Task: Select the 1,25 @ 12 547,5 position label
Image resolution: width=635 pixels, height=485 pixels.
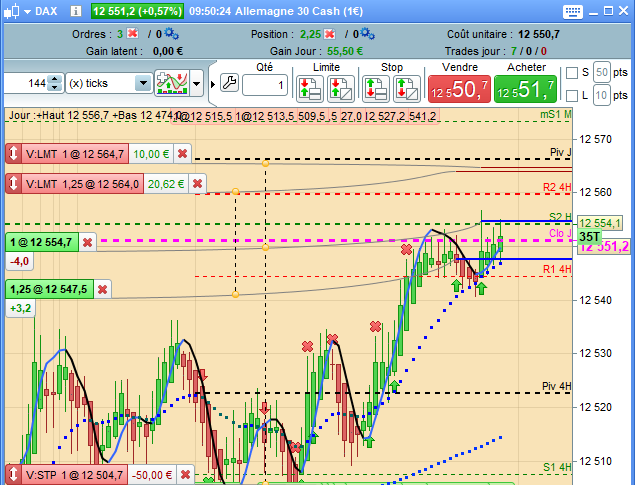Action: click(49, 289)
